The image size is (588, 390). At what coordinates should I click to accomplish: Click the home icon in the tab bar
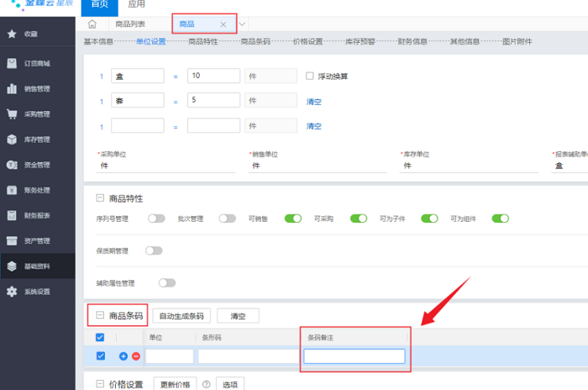point(92,24)
